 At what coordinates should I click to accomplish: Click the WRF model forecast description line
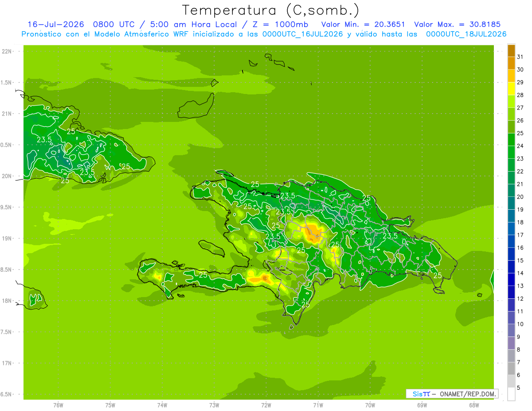264,34
